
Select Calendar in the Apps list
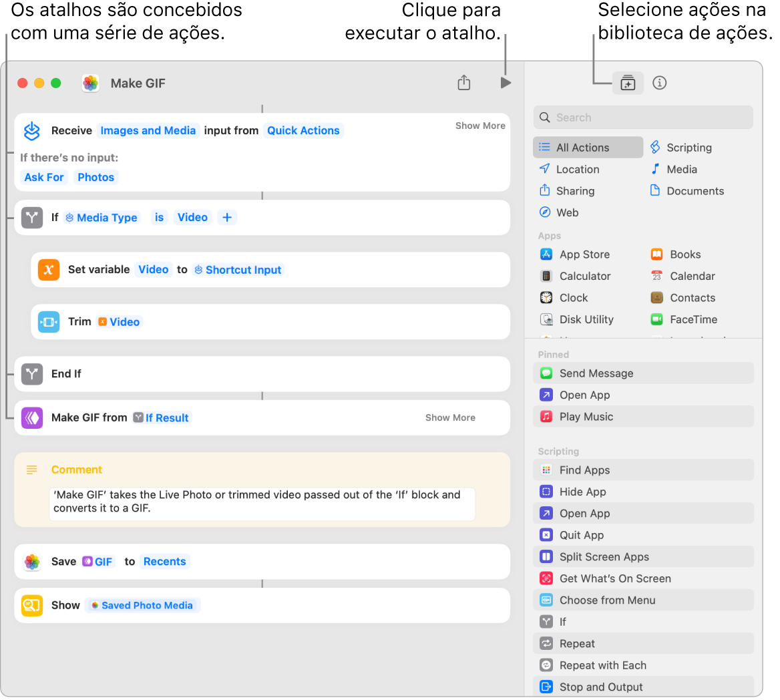pos(682,276)
